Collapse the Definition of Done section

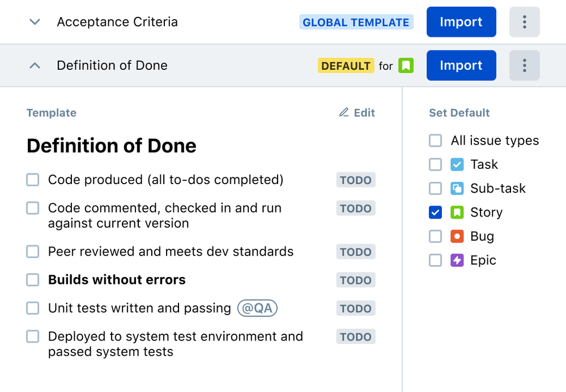tap(35, 65)
